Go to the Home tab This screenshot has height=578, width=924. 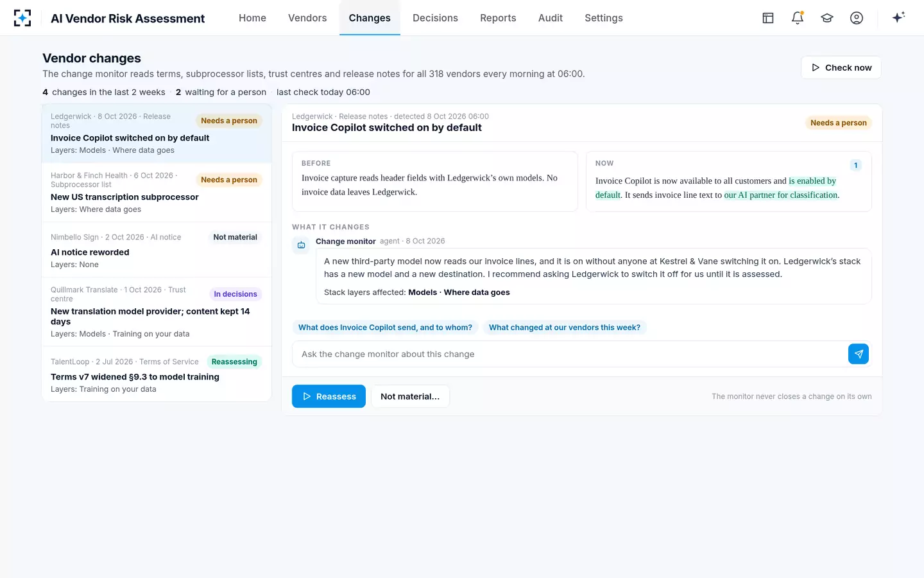(252, 18)
